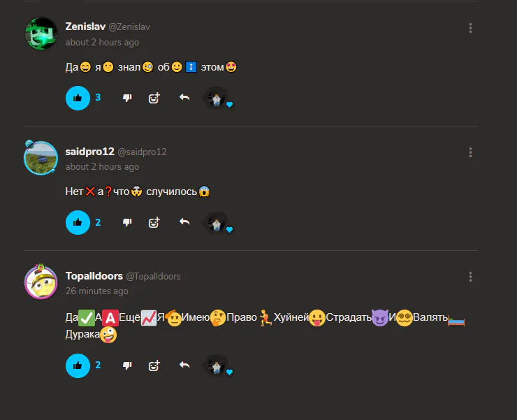Image resolution: width=517 pixels, height=420 pixels.
Task: Open saidpro12's profile via username
Action: (89, 152)
